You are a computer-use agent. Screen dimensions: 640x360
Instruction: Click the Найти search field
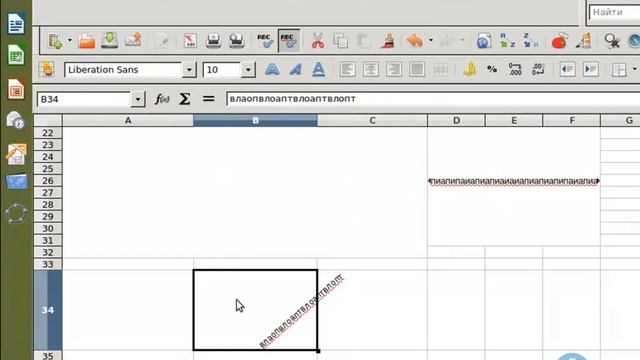(x=615, y=12)
